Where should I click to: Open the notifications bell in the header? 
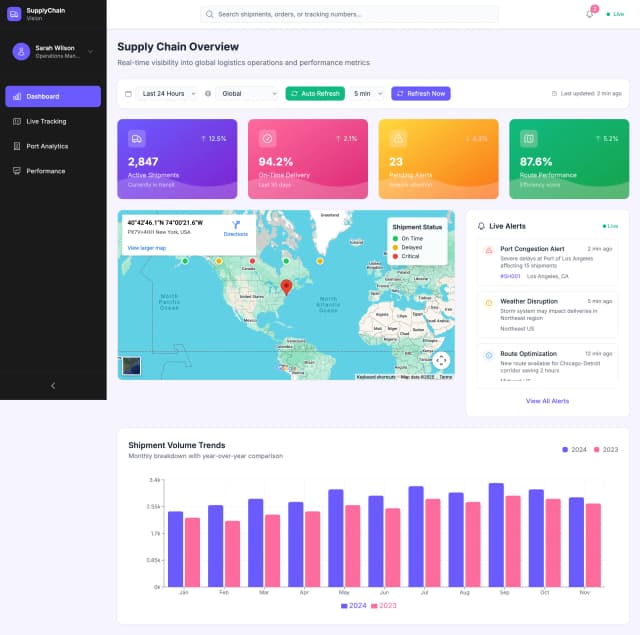point(589,14)
